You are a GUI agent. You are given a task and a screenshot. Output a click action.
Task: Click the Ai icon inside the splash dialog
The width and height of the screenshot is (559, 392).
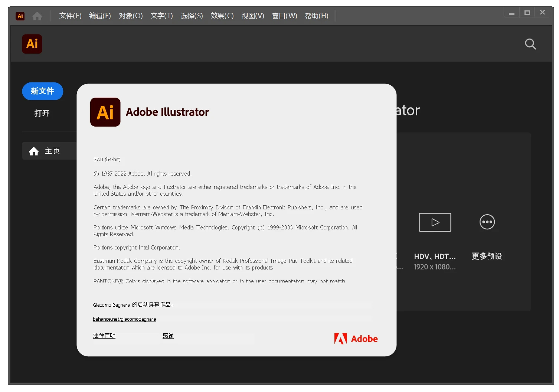[x=105, y=112]
